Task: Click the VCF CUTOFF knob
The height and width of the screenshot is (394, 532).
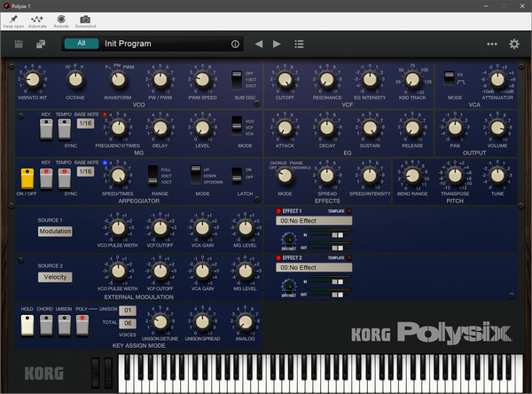Action: coord(285,80)
